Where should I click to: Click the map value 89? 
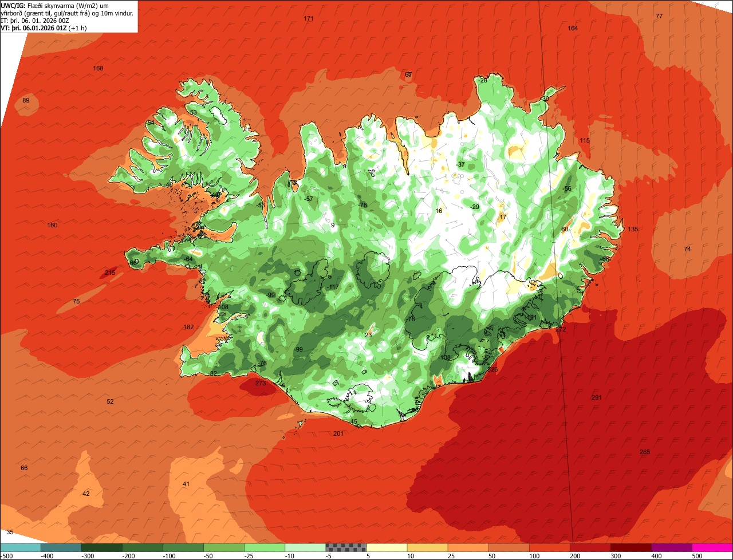tap(26, 100)
